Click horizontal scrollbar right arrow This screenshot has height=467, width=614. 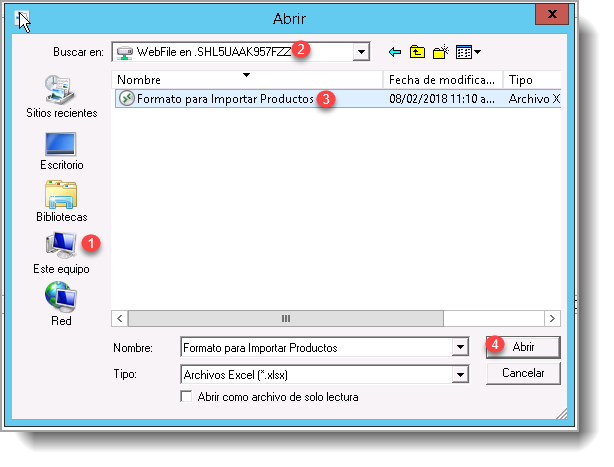[x=552, y=318]
